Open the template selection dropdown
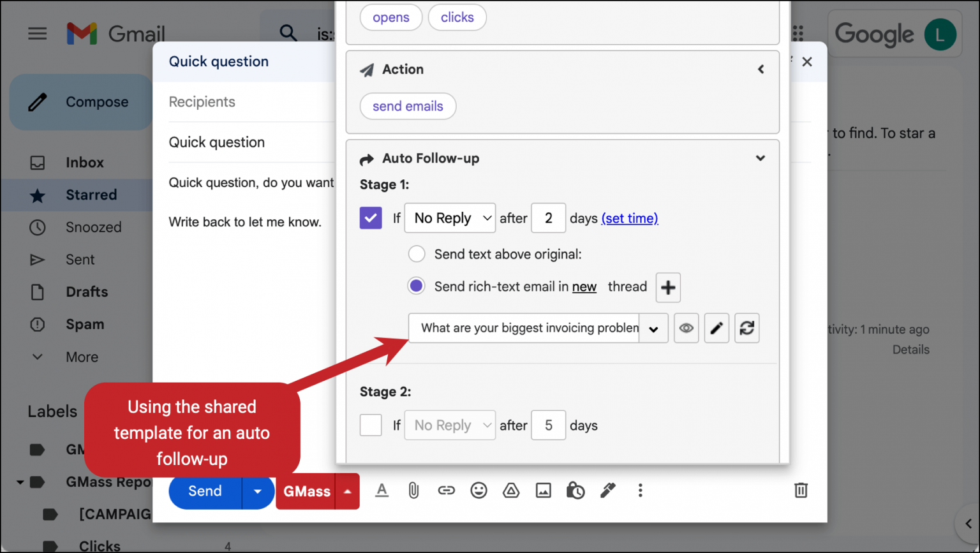The width and height of the screenshot is (980, 553). click(x=653, y=328)
